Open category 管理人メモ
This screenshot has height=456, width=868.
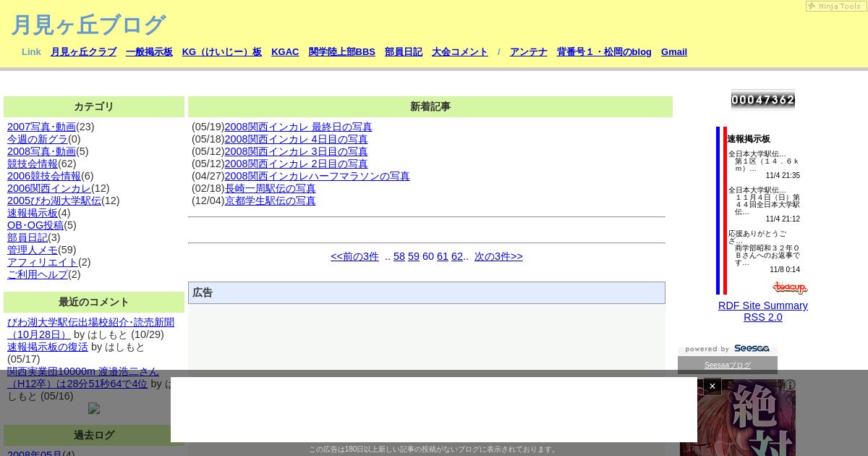pyautogui.click(x=33, y=250)
